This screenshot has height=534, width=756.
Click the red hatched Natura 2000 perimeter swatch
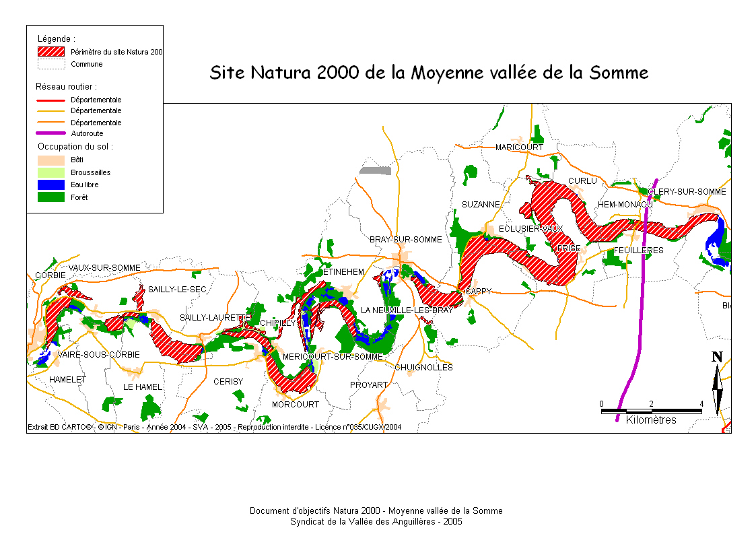(x=51, y=52)
